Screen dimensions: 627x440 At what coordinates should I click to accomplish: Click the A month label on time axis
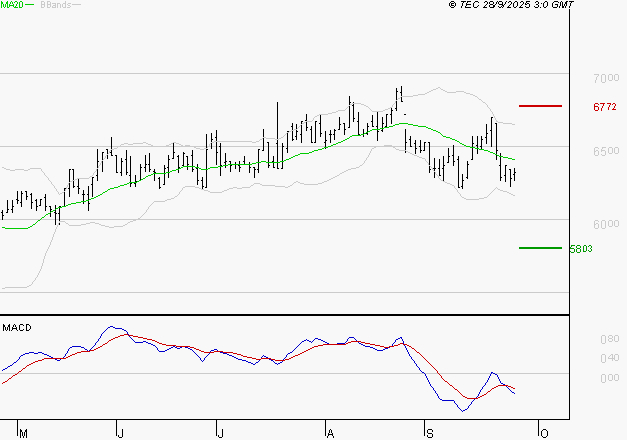coord(330,433)
